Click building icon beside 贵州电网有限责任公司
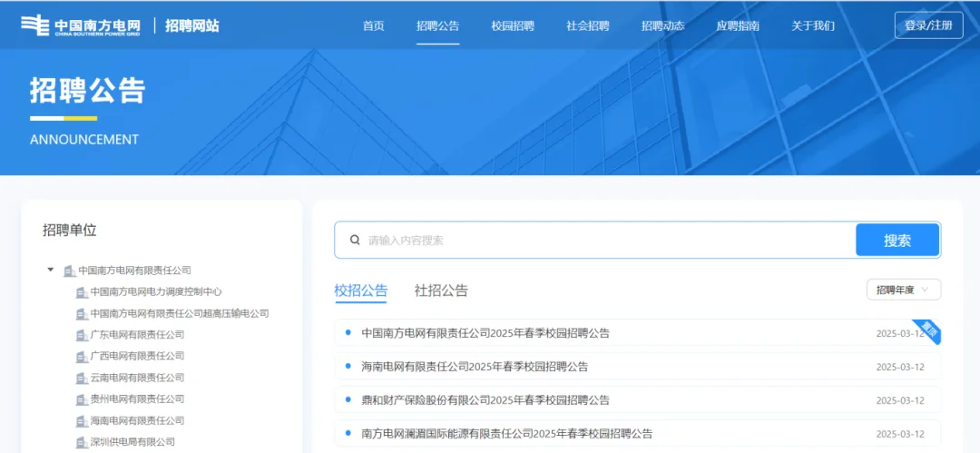Image resolution: width=980 pixels, height=453 pixels. (x=82, y=399)
